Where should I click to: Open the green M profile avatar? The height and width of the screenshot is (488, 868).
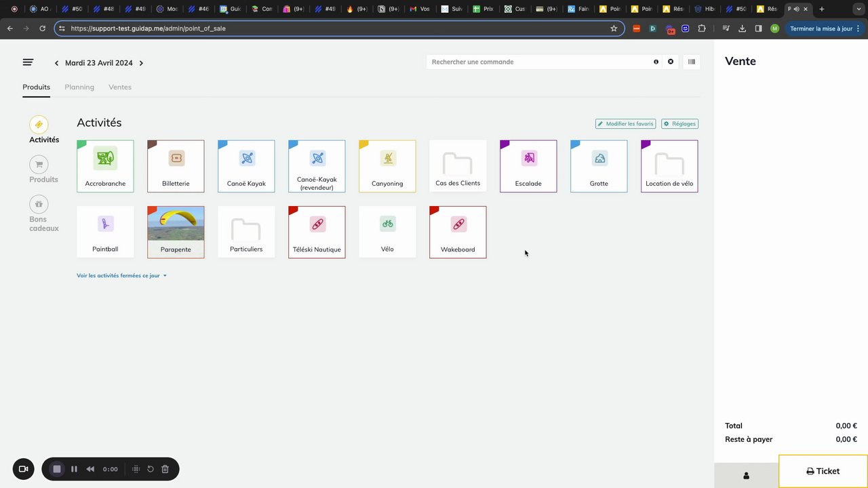coord(774,28)
